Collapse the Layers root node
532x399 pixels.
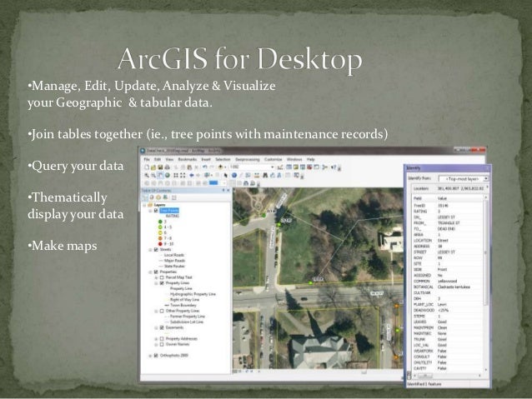pyautogui.click(x=144, y=205)
